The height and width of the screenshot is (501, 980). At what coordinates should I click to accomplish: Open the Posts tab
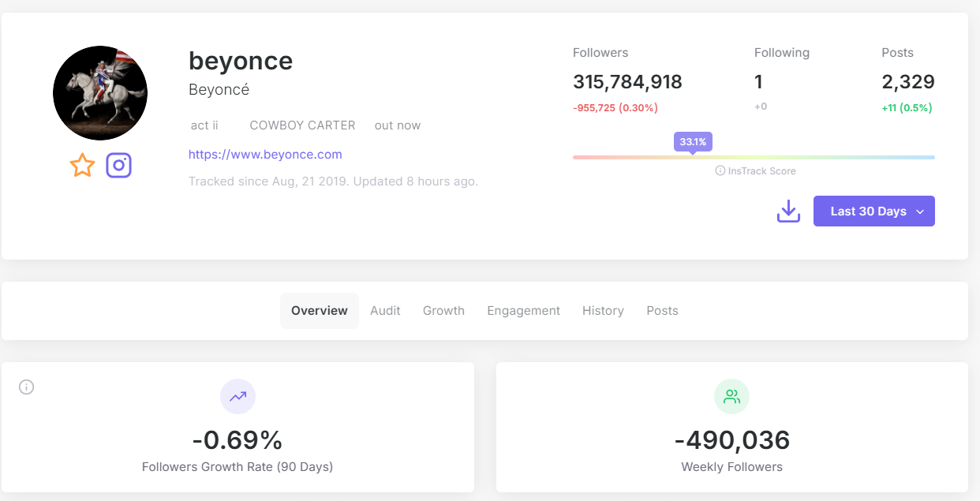tap(662, 311)
